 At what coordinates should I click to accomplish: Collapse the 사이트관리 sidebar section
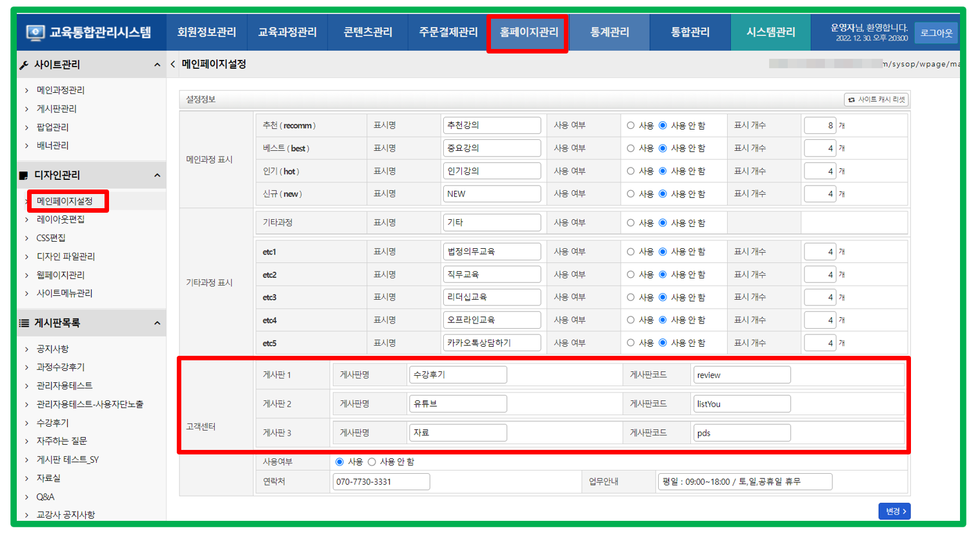(x=157, y=65)
